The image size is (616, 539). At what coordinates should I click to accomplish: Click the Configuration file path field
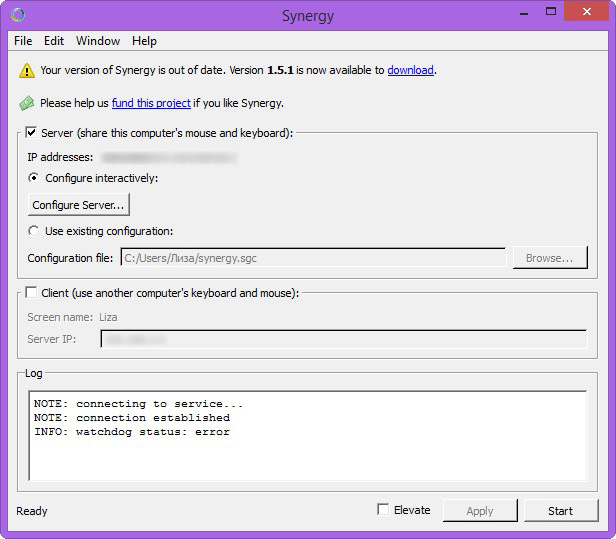pyautogui.click(x=313, y=258)
